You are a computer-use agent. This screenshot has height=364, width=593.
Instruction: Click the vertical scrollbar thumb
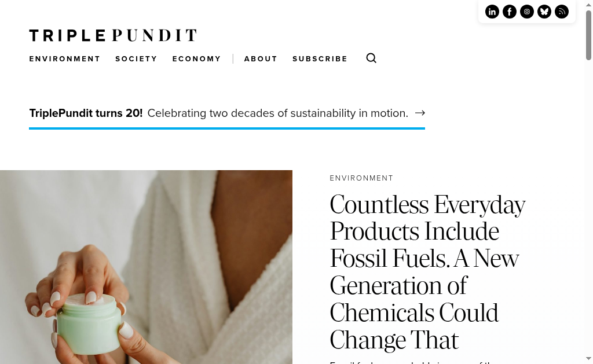pos(589,35)
